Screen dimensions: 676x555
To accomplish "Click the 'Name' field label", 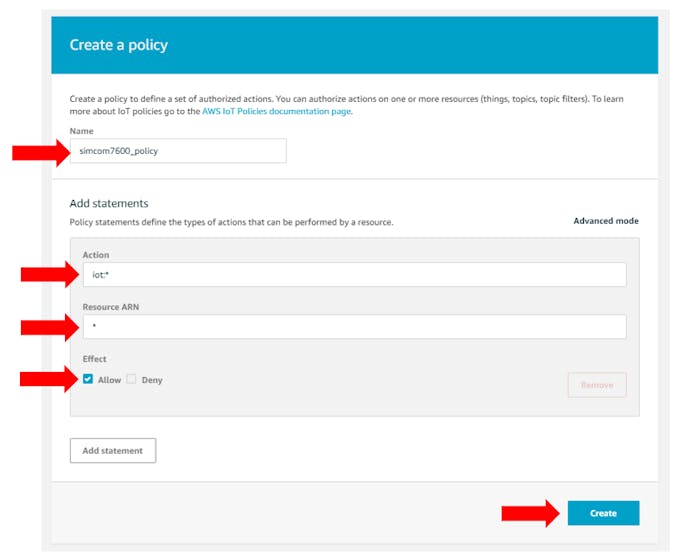I will pyautogui.click(x=81, y=131).
